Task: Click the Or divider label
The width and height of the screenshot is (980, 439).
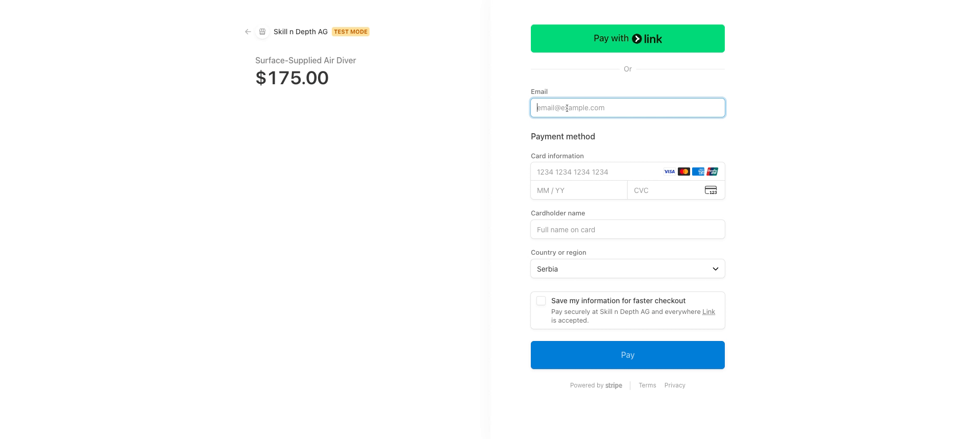Action: [x=627, y=69]
